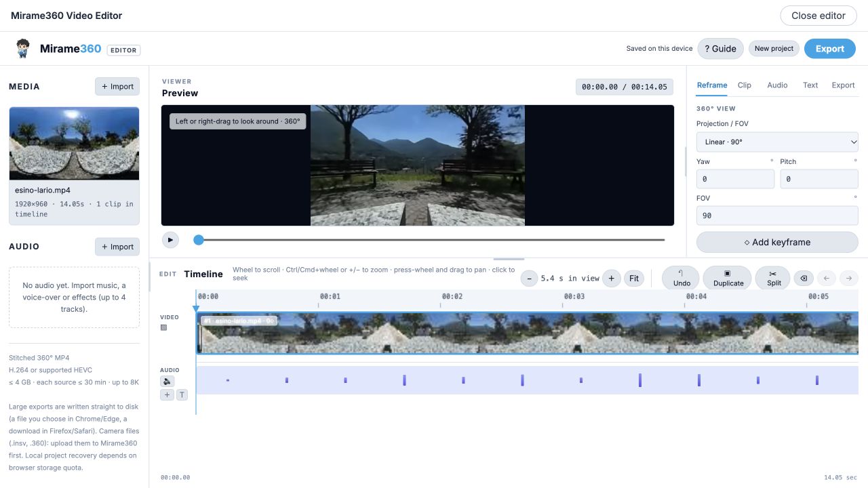Click the preview seek slider handle
The image size is (868, 488).
click(199, 240)
